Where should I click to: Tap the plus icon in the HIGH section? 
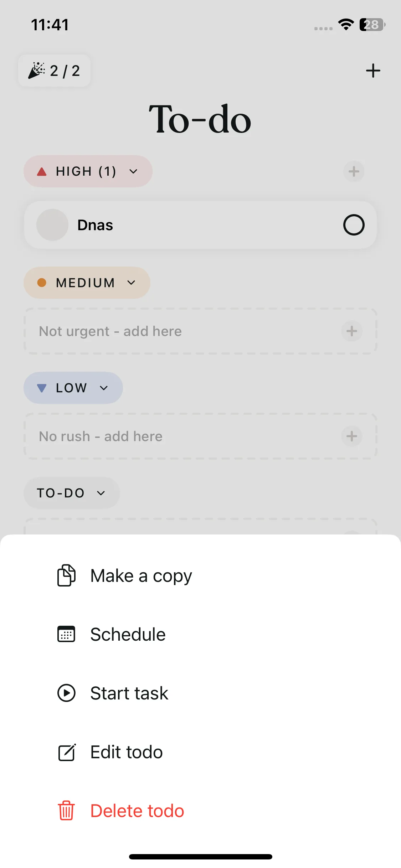(354, 171)
